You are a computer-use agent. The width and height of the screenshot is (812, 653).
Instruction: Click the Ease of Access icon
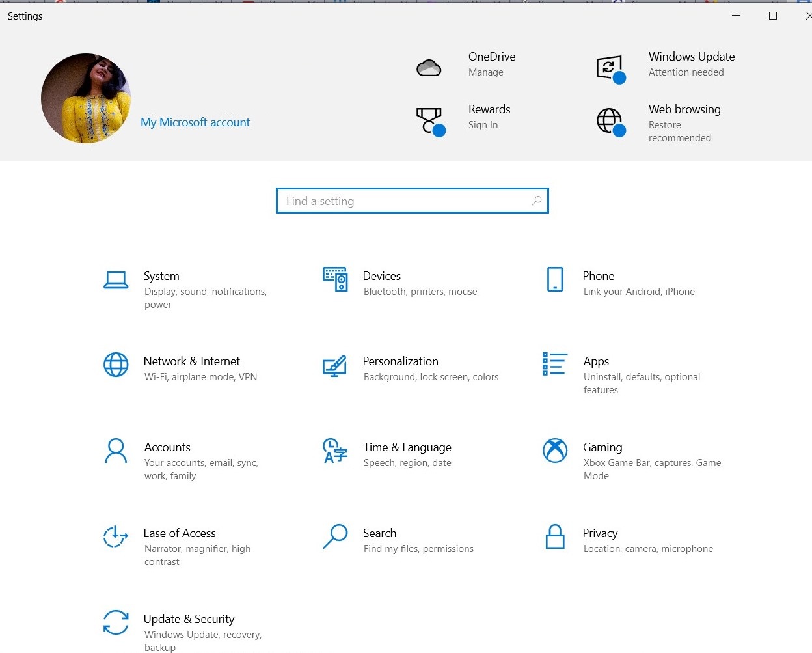click(x=116, y=536)
